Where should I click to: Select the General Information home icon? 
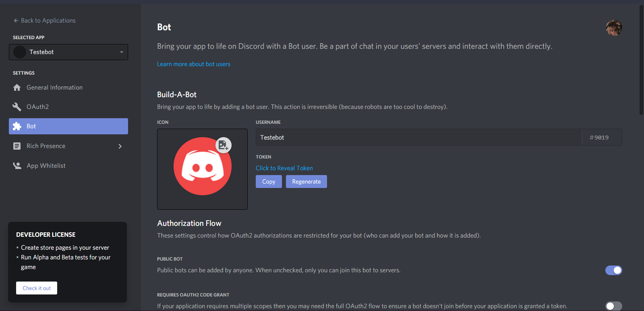tap(17, 87)
